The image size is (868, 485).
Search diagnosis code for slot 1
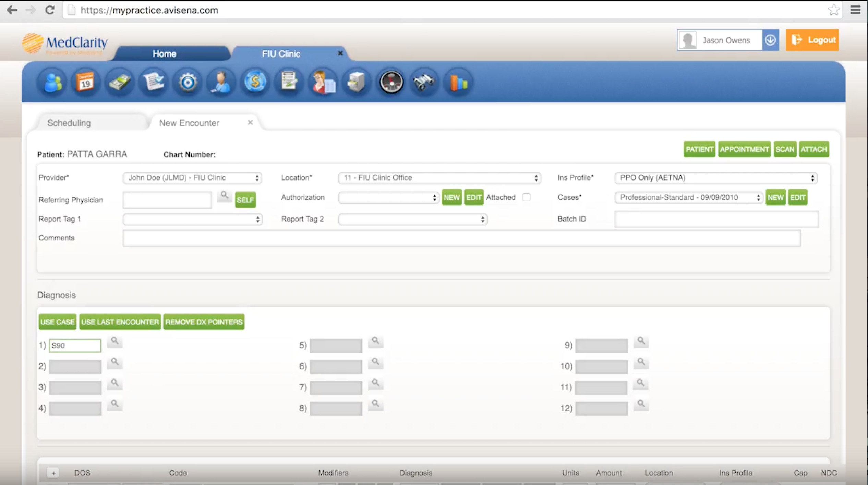point(114,341)
